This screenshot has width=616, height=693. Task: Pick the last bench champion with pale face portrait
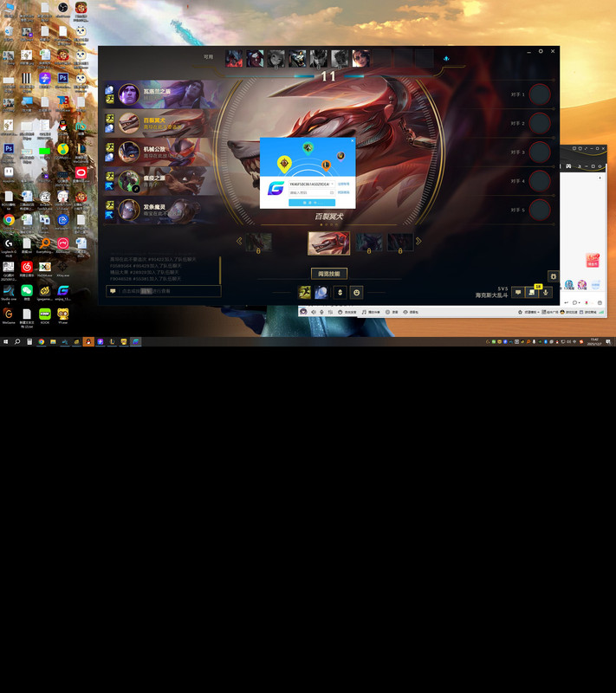pos(361,58)
